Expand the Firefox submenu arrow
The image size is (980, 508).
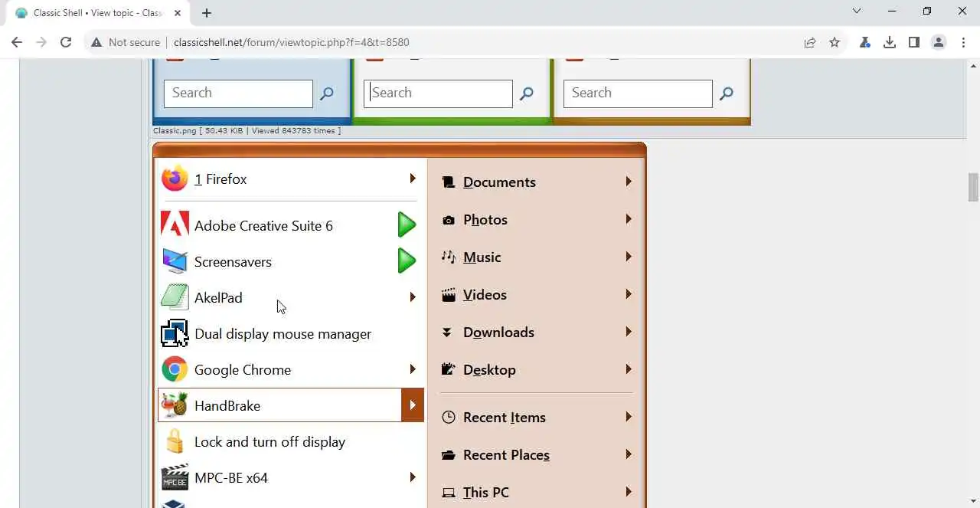pos(413,179)
